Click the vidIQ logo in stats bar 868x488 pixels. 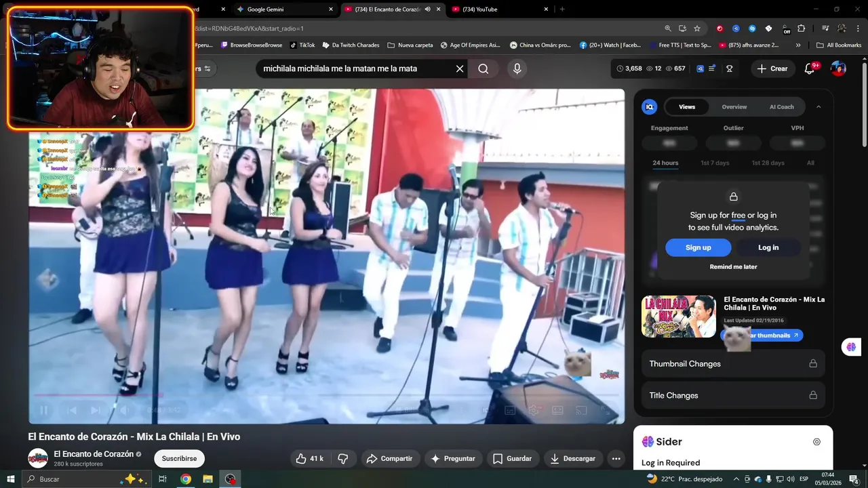(x=700, y=68)
